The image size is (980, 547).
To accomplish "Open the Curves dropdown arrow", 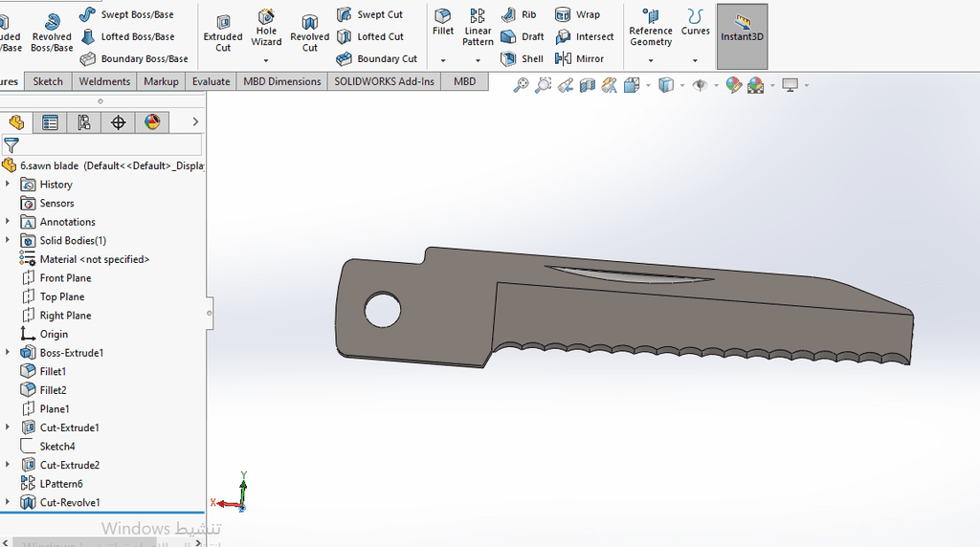I will click(x=695, y=60).
